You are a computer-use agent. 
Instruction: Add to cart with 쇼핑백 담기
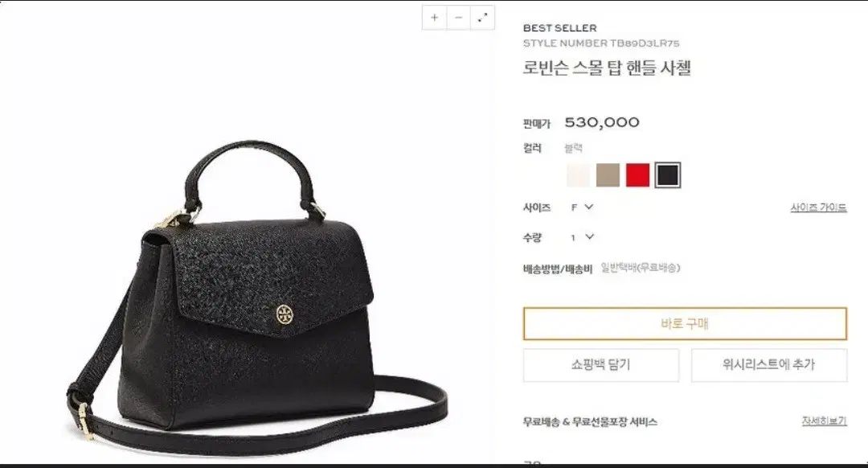click(600, 365)
